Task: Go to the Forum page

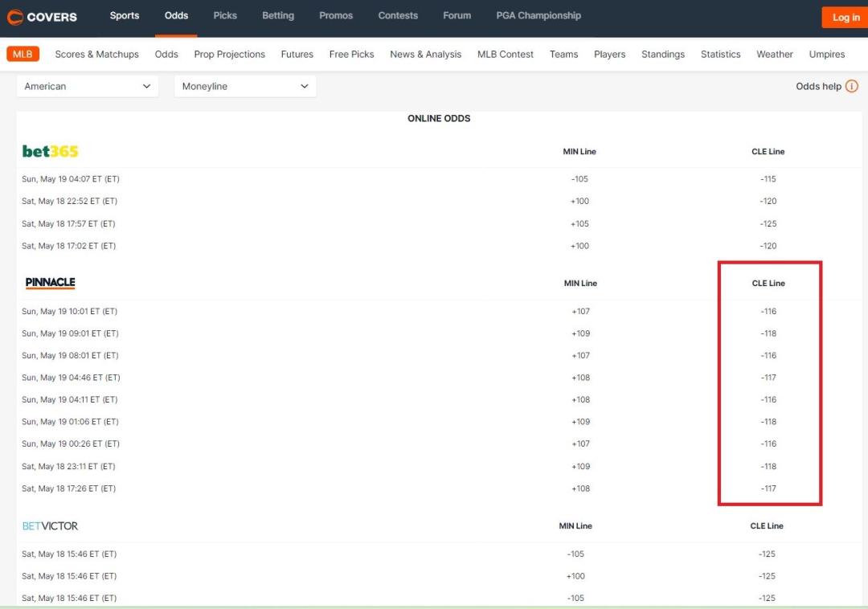Action: pos(457,15)
